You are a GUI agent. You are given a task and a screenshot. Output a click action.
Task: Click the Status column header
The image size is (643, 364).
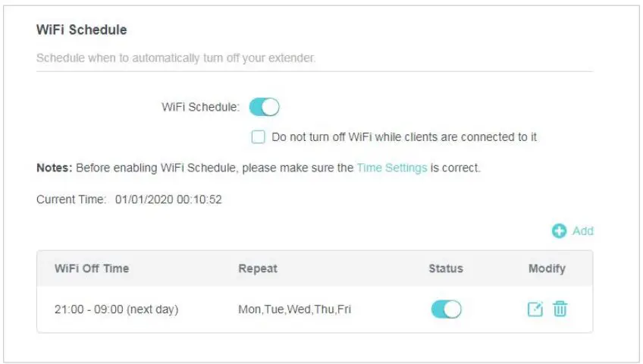point(446,268)
